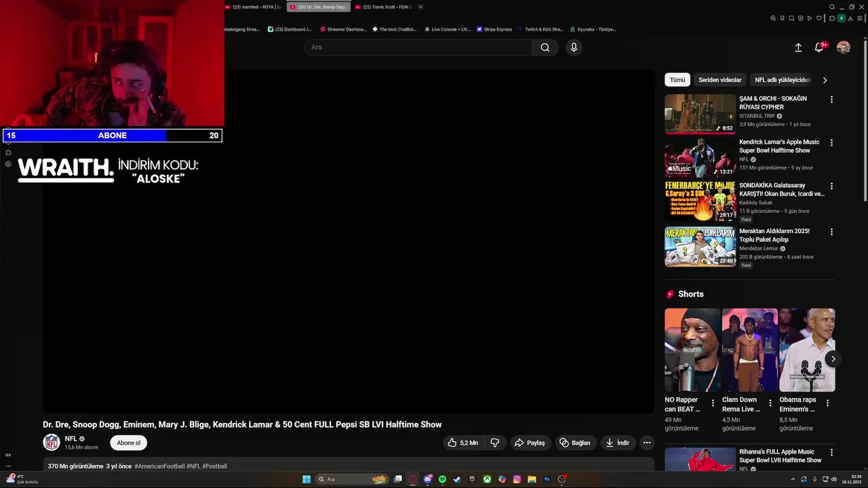Open OBS Studio from the taskbar
Screen dimensions: 868x488
[562, 479]
